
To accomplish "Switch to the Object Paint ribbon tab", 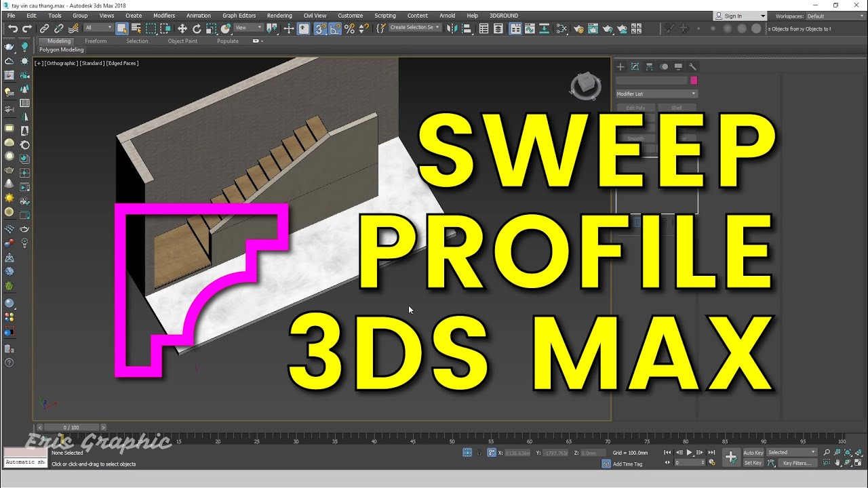I will pos(183,41).
